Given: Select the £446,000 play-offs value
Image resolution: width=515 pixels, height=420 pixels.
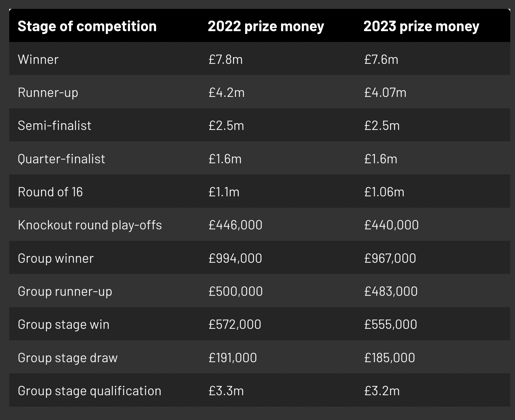Looking at the screenshot, I should coord(236,225).
